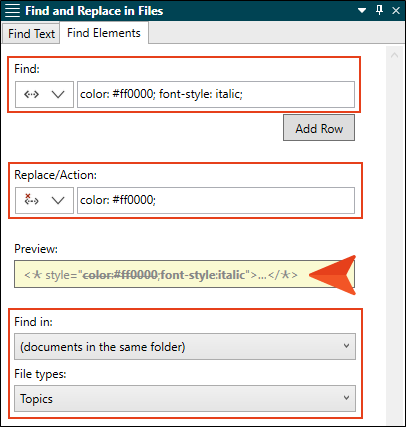Open the hamburger menu icon in title bar
406x427 pixels.
[x=13, y=11]
